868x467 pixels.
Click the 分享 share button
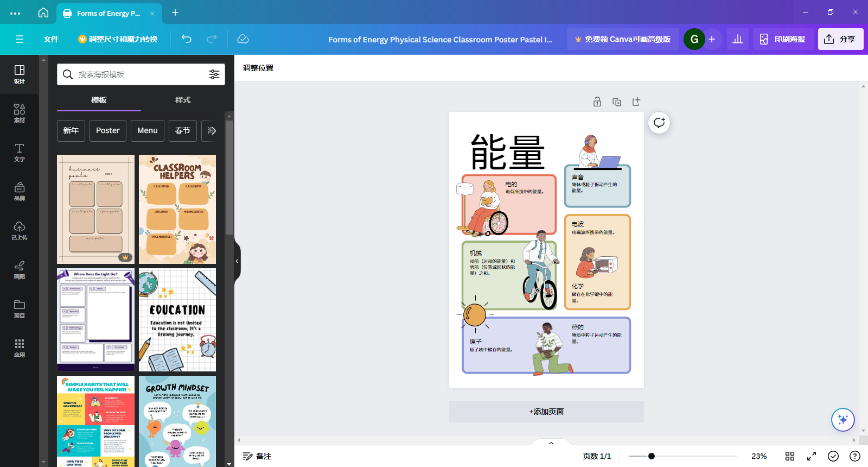pyautogui.click(x=840, y=39)
